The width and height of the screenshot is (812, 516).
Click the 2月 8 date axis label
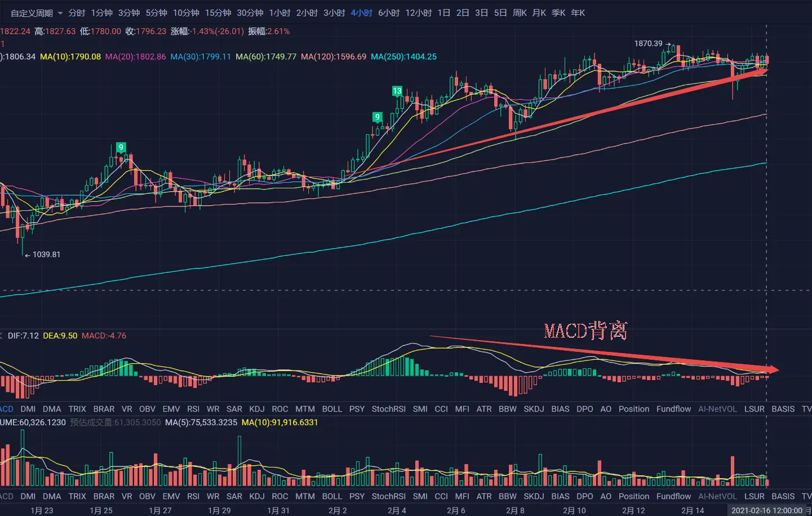515,511
